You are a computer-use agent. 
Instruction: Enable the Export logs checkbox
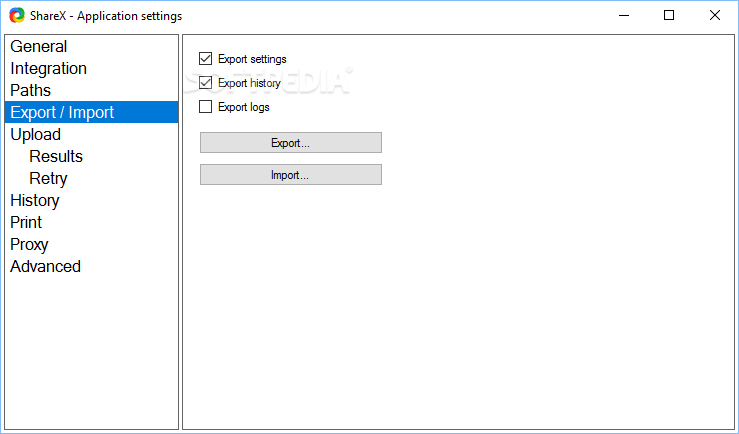[205, 107]
